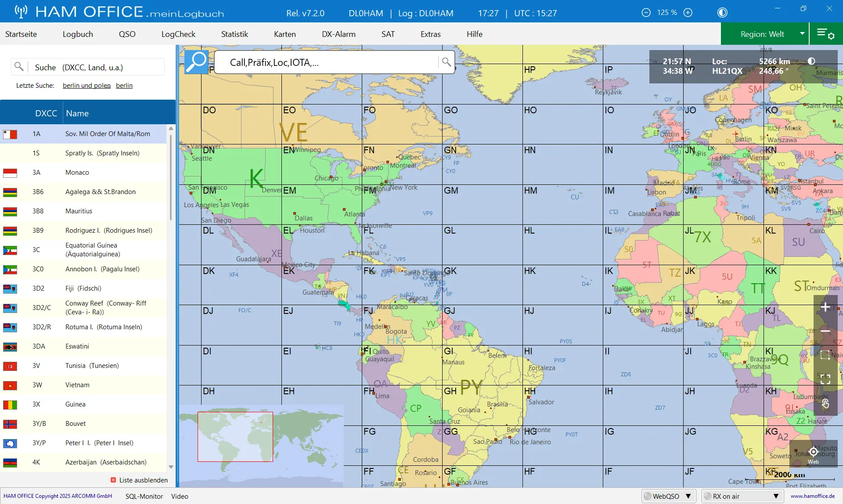The image size is (843, 504).
Task: Open the QSO menu
Action: [x=127, y=34]
